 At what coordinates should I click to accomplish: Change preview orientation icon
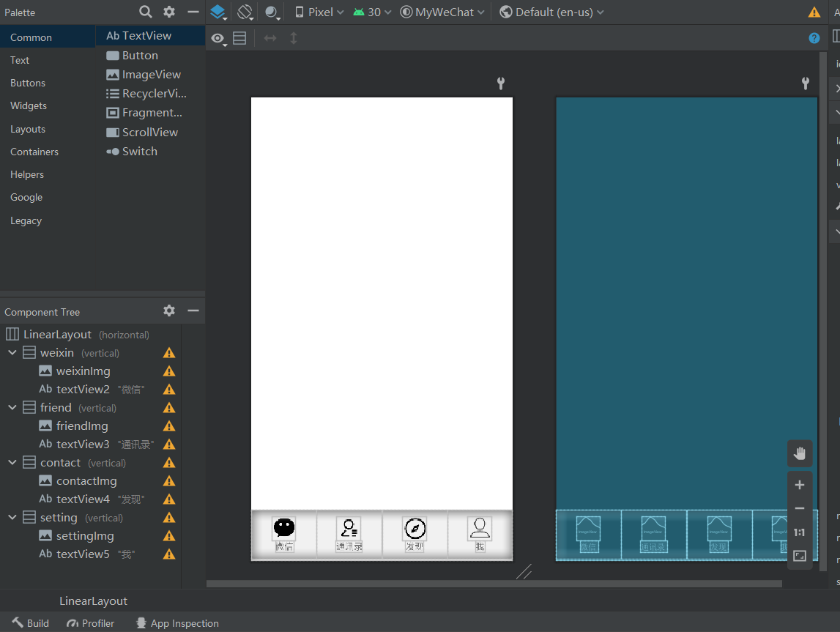coord(245,12)
